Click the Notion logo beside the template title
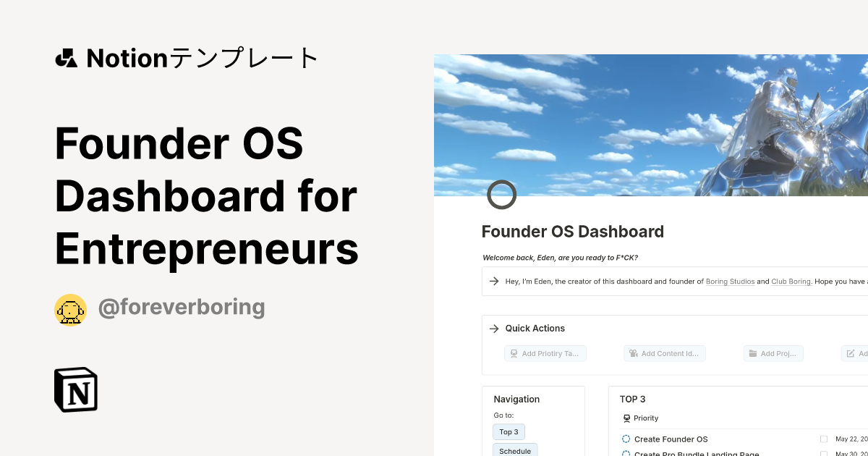This screenshot has width=868, height=456. pyautogui.click(x=66, y=57)
